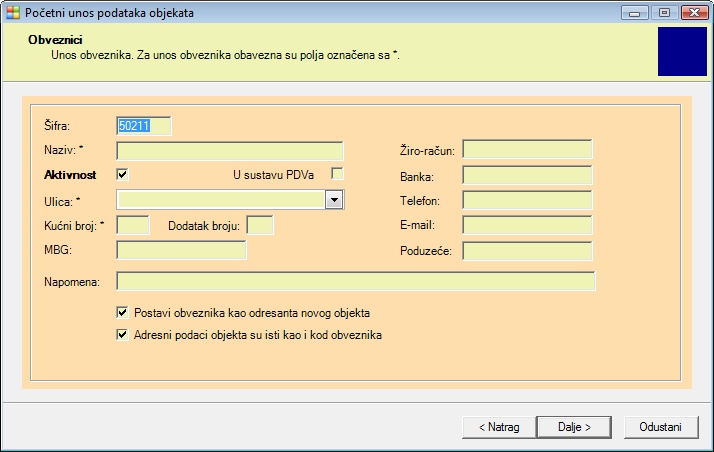Click the Kućni broj input field

pos(133,225)
